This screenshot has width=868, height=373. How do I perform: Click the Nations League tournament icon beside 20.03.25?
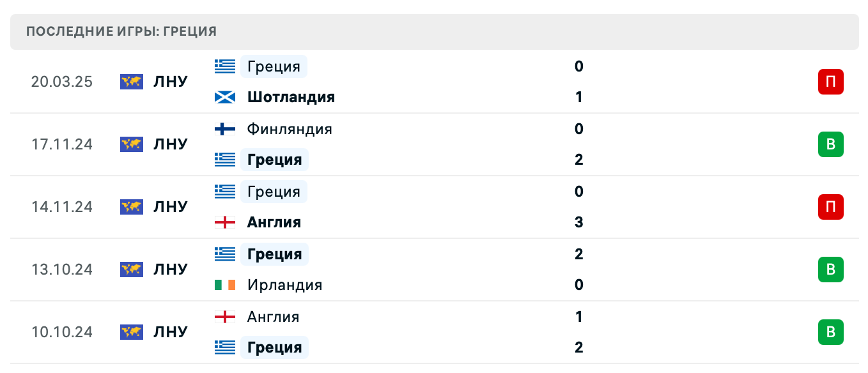131,82
